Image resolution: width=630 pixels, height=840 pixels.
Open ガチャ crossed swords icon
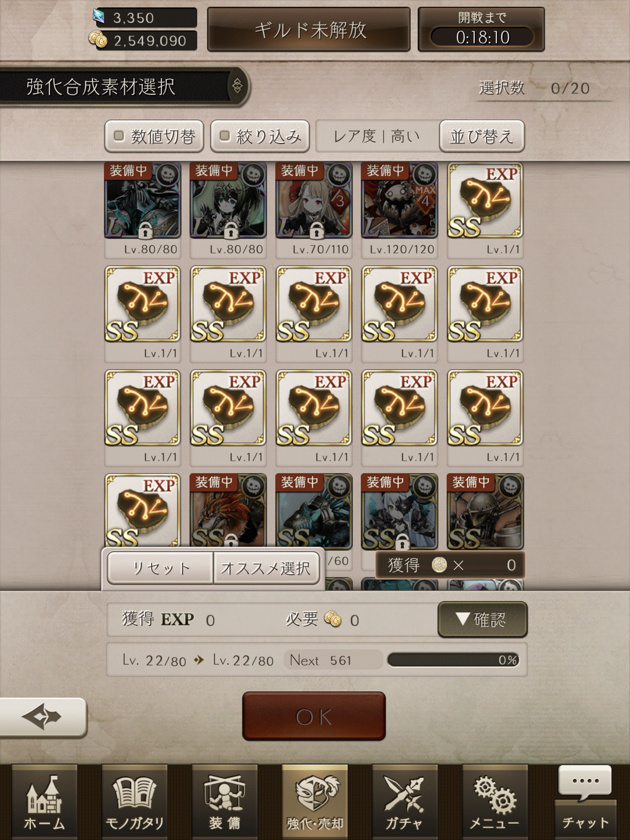point(404,802)
